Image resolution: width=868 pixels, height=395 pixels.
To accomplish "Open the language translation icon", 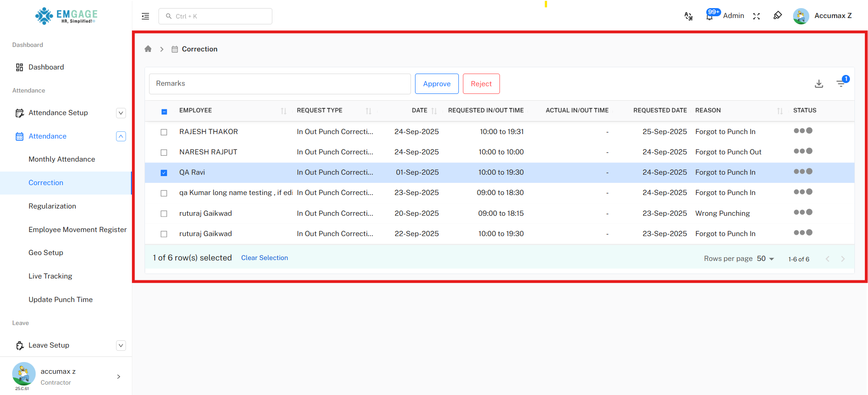I will pyautogui.click(x=688, y=16).
